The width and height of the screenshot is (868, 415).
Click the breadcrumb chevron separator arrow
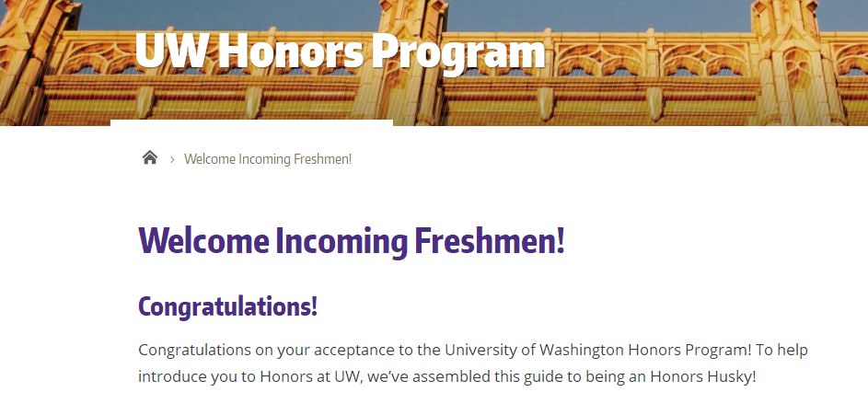click(x=172, y=160)
